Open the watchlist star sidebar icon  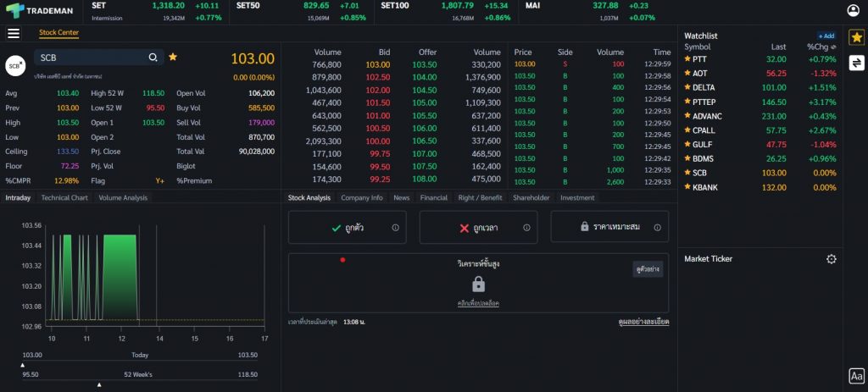point(856,37)
